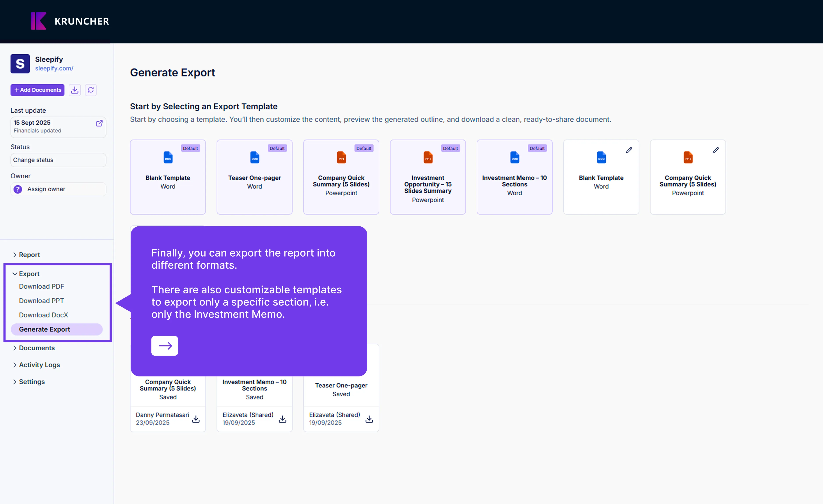Click the Add Documents button
The width and height of the screenshot is (823, 504).
[37, 90]
